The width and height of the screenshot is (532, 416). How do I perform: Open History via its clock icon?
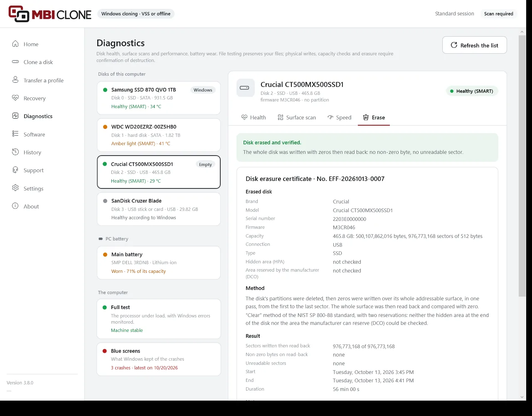(15, 152)
